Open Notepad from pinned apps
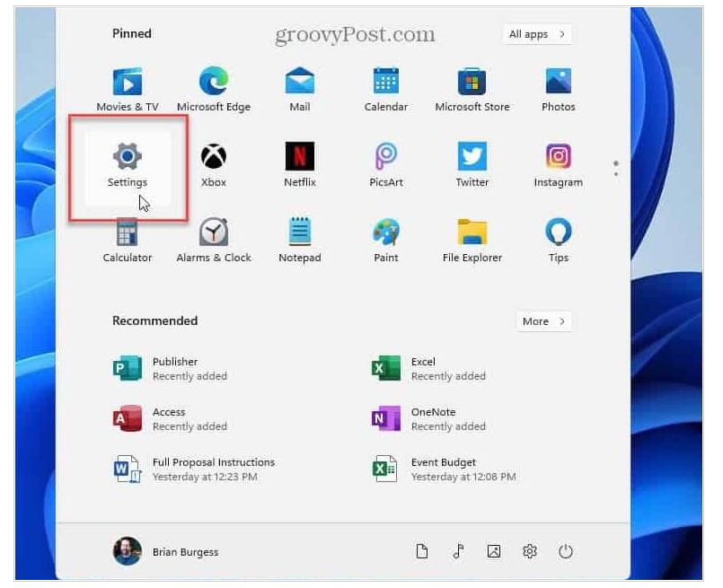This screenshot has height=588, width=723. (x=300, y=241)
